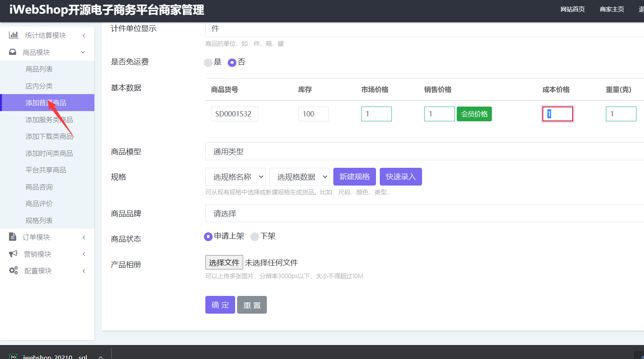Select 下架 product status
644x359 pixels.
click(255, 236)
